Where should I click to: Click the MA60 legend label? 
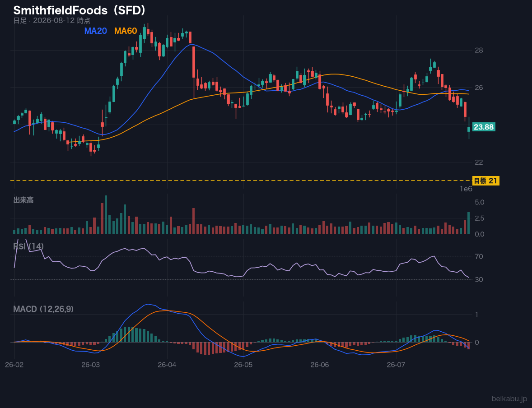[126, 31]
